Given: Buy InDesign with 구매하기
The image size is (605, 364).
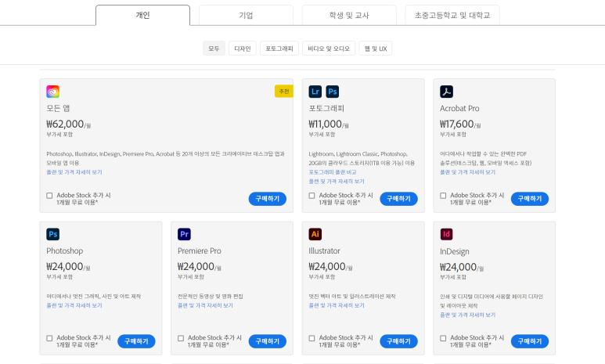Looking at the screenshot, I should tap(530, 341).
